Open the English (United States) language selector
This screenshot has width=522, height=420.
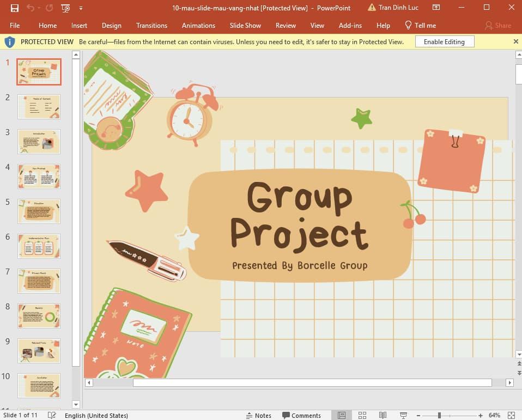(x=96, y=415)
